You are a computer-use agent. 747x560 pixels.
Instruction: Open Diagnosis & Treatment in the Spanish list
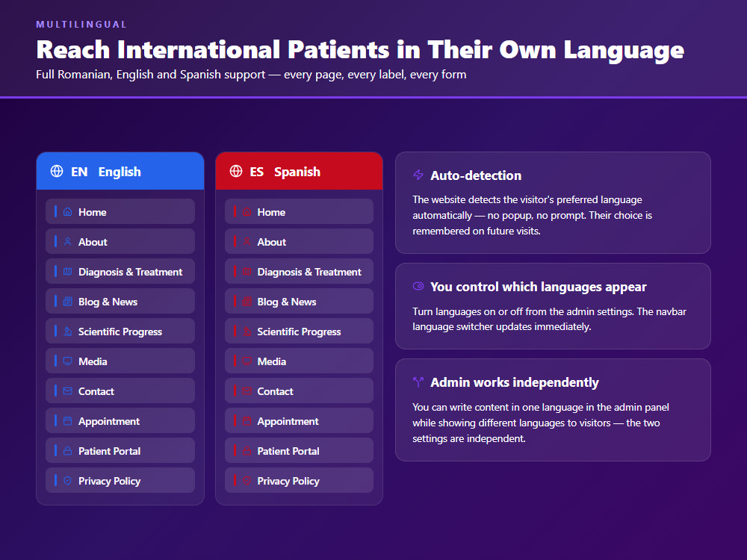coord(300,272)
